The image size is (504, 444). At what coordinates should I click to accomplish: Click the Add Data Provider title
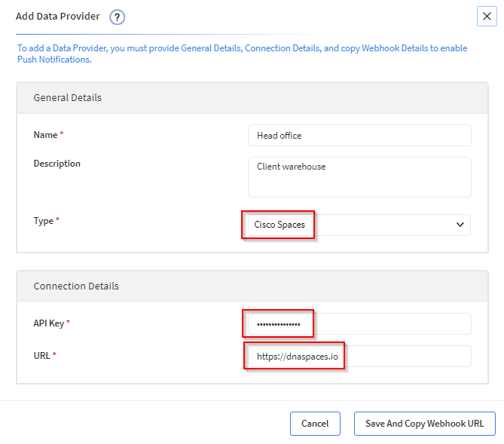click(58, 16)
